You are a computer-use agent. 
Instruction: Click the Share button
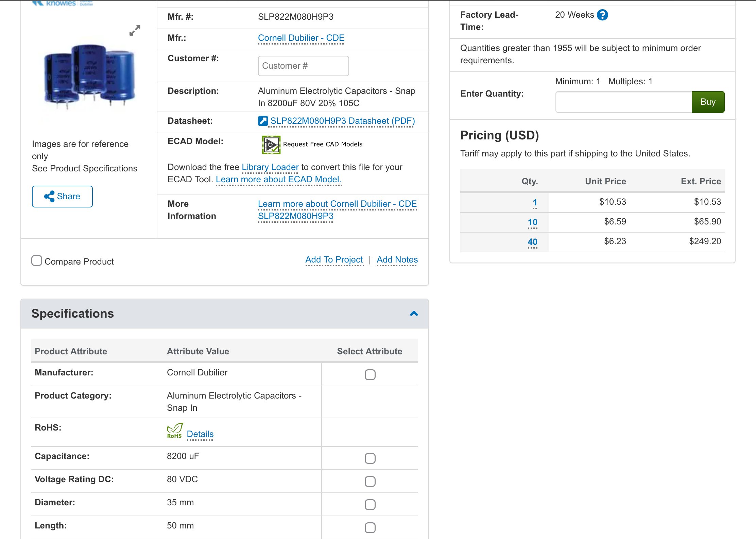62,197
